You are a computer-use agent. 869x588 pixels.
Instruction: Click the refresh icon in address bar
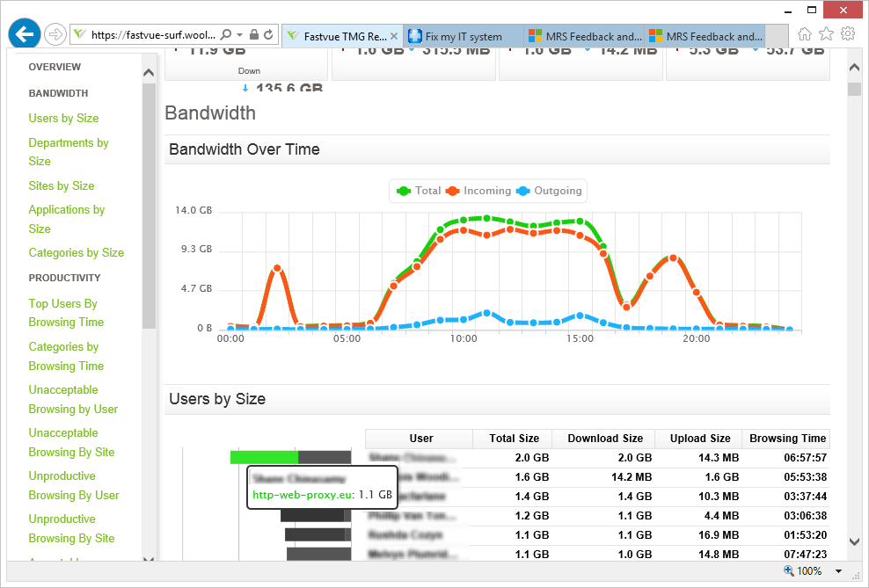pos(269,35)
